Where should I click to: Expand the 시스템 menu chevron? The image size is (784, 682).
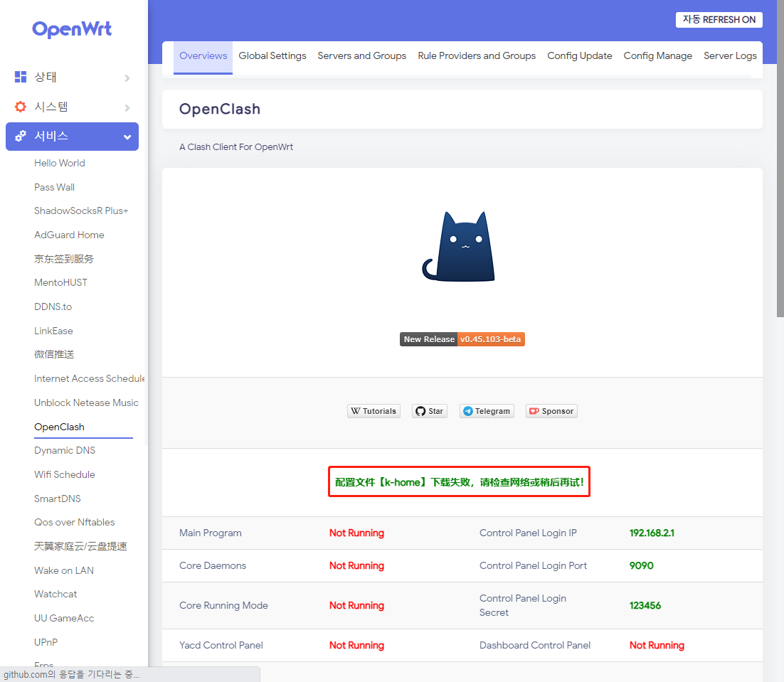(x=127, y=108)
